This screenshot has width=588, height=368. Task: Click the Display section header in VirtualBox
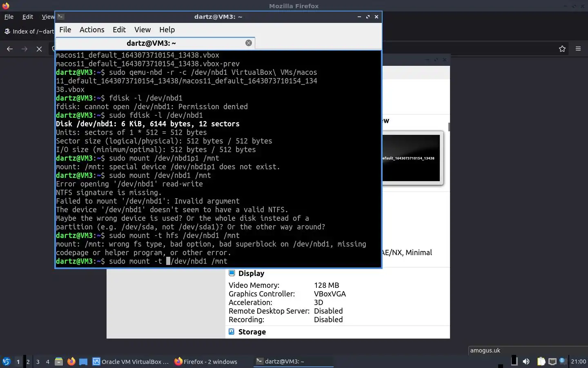[x=251, y=273]
